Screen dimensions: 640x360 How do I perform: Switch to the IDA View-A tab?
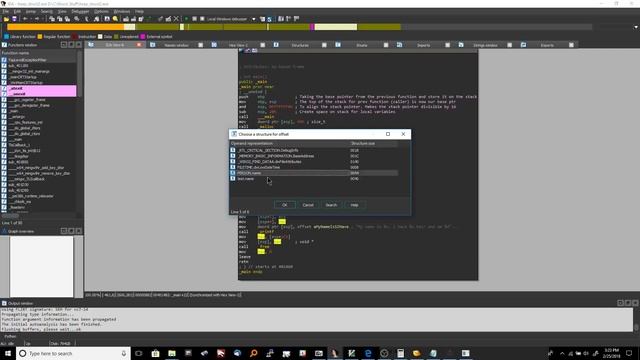click(x=115, y=45)
